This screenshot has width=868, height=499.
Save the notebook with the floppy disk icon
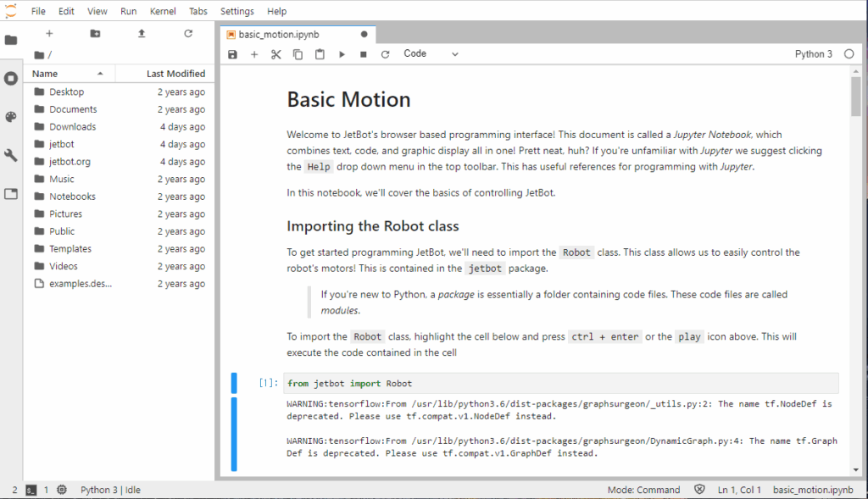click(x=233, y=54)
